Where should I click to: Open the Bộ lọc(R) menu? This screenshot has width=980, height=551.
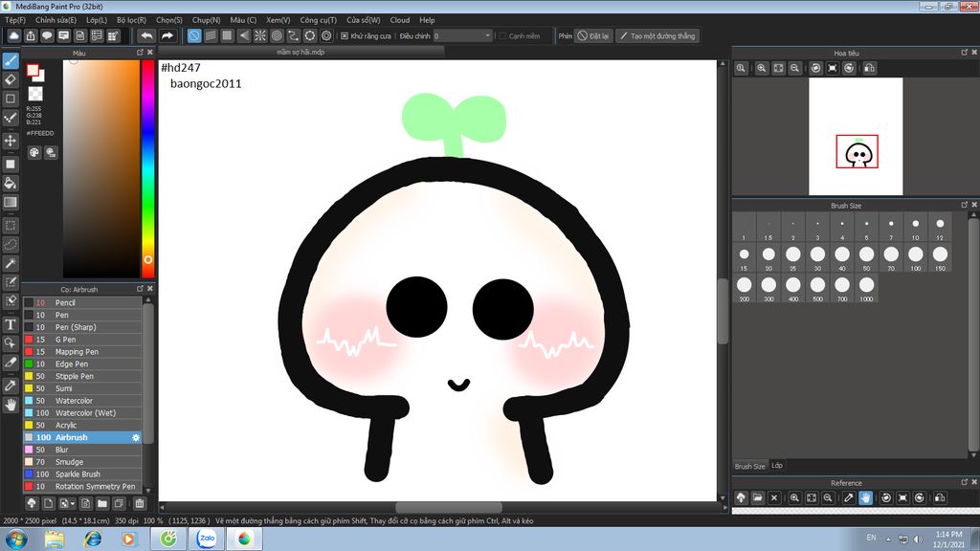pyautogui.click(x=131, y=20)
